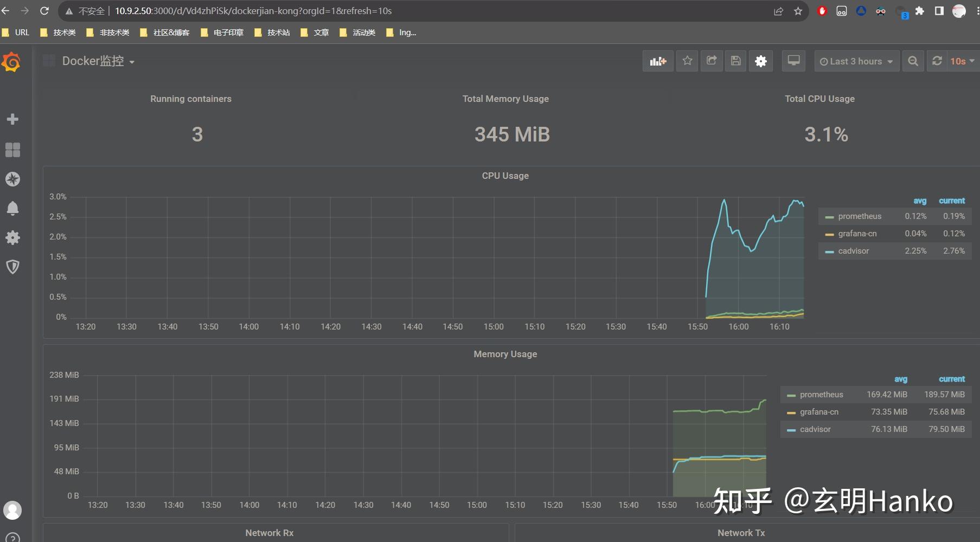The height and width of the screenshot is (542, 980).
Task: Click the 3.1% total CPU value
Action: (x=826, y=134)
